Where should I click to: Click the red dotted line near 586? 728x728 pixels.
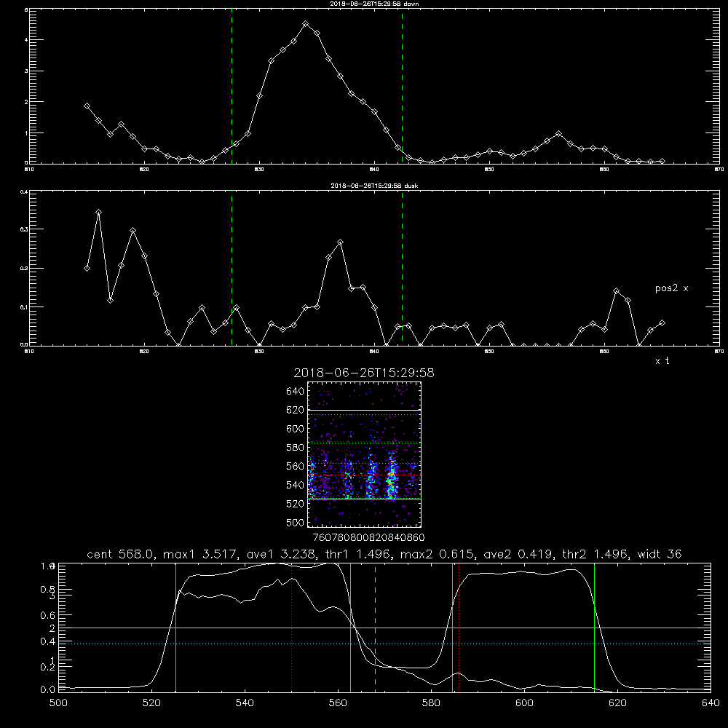tap(459, 628)
